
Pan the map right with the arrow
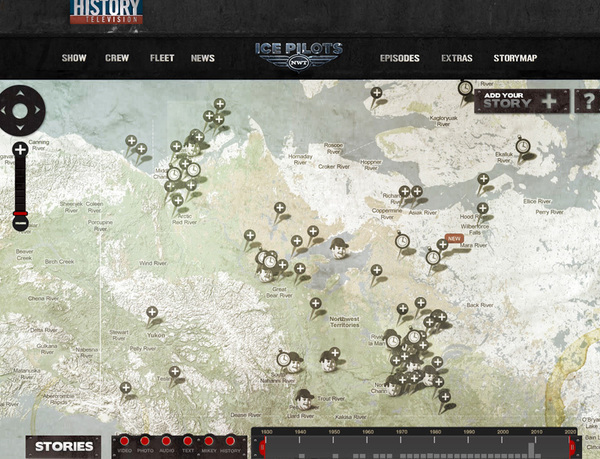coord(37,111)
